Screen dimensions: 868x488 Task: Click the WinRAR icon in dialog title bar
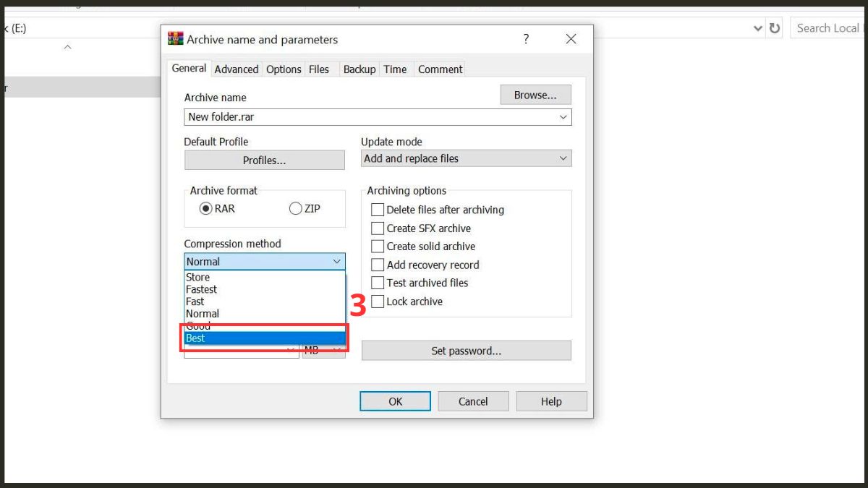(175, 39)
